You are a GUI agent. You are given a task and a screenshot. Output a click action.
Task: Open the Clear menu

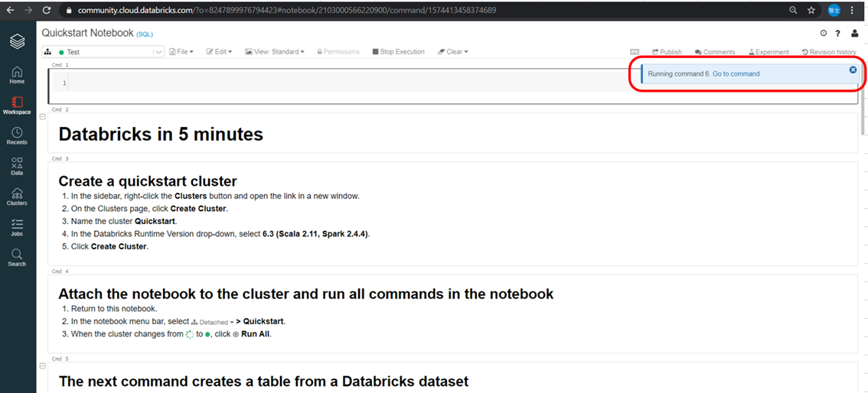point(453,51)
